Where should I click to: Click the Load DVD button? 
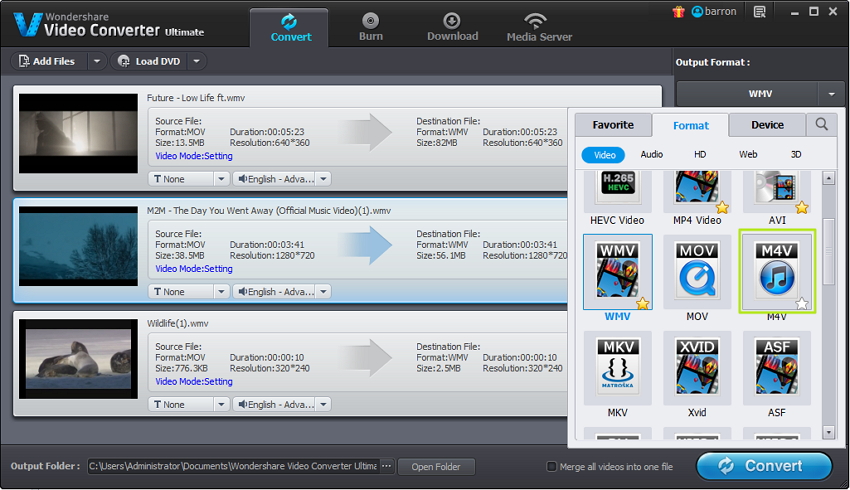pyautogui.click(x=150, y=61)
